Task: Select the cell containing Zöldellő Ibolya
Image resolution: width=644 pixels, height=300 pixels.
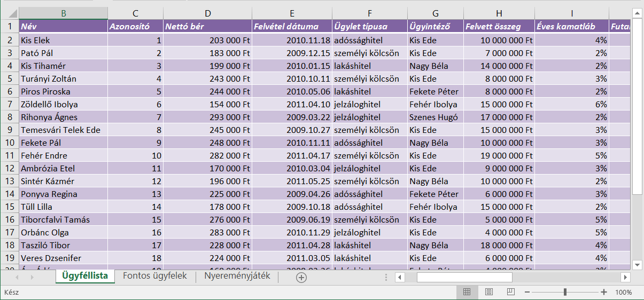Action: [63, 104]
